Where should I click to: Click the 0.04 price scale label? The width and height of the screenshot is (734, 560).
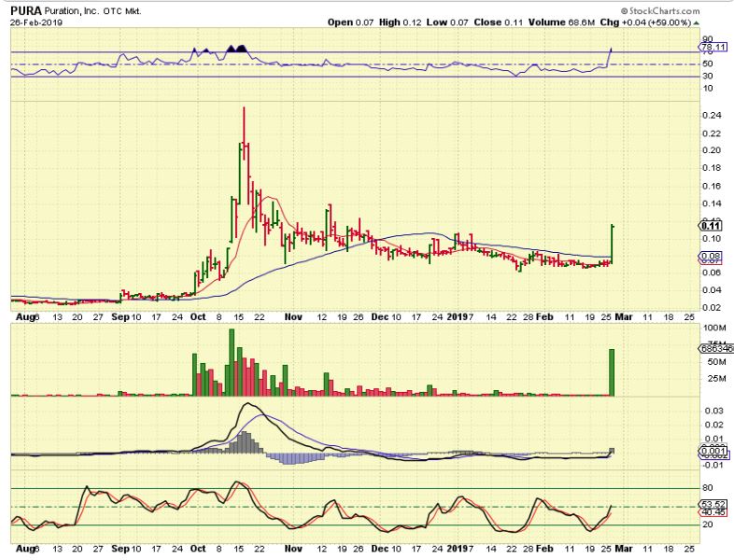click(712, 290)
